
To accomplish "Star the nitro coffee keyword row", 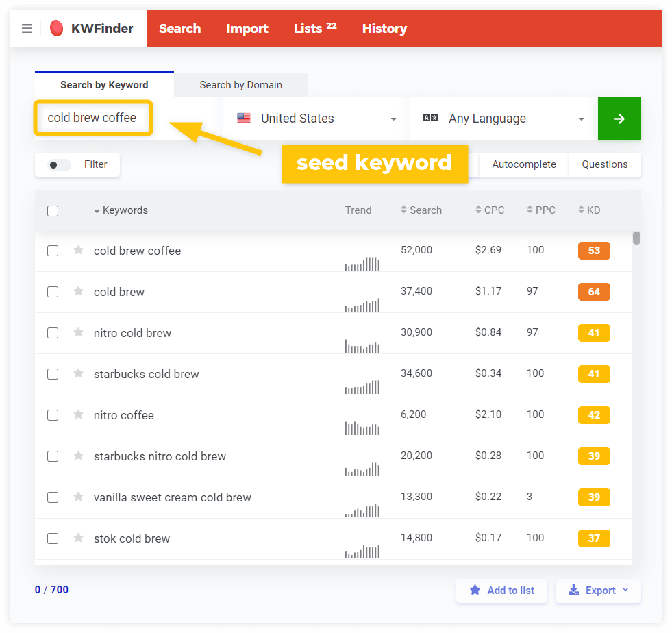I will pyautogui.click(x=78, y=415).
